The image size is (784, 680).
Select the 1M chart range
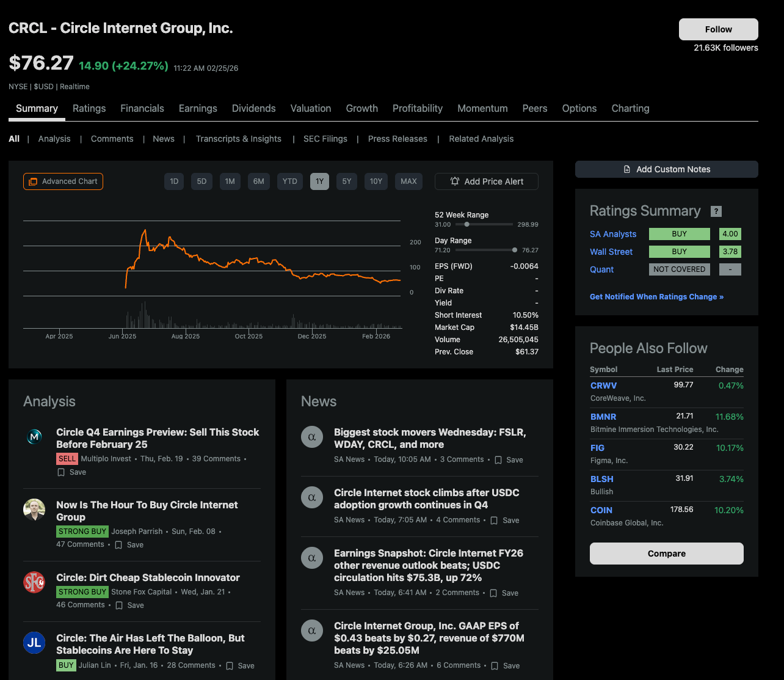point(230,181)
